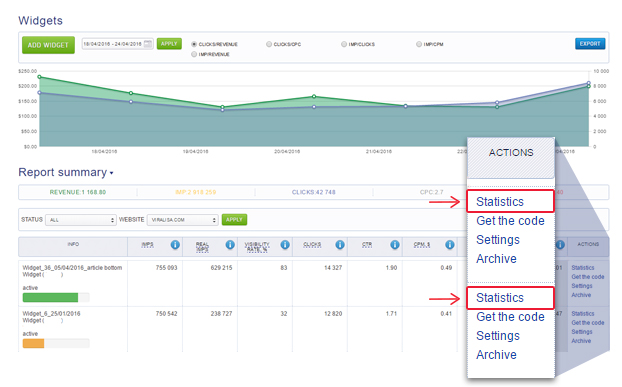Open Statistics link in Widget_6 row's table ACTIONS column
The width and height of the screenshot is (622, 387).
click(583, 314)
